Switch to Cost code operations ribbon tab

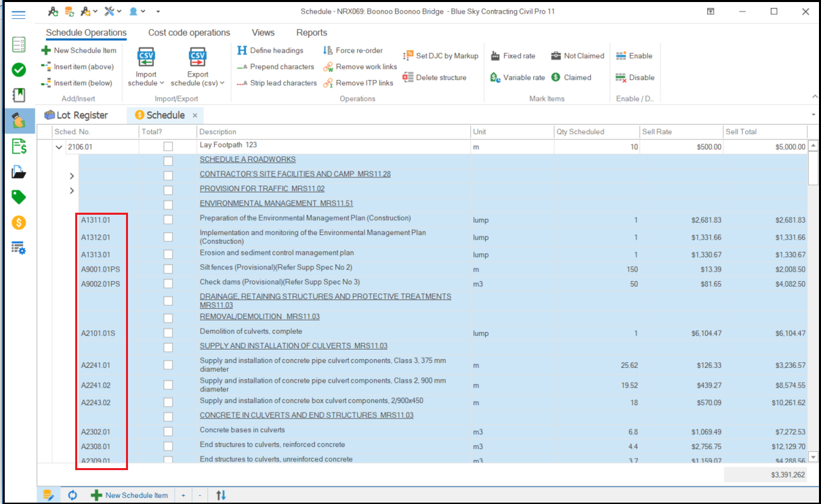[x=189, y=33]
